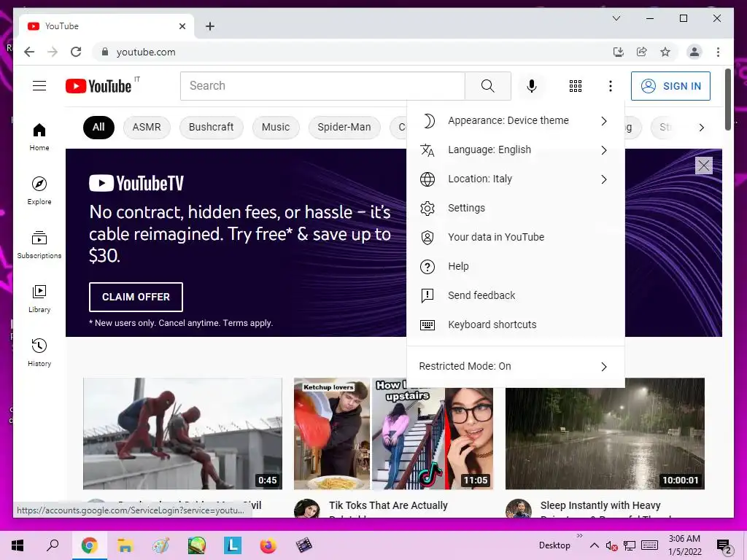The width and height of the screenshot is (747, 560).
Task: Open the Sleep Instantly with Heavy title
Action: (x=600, y=505)
